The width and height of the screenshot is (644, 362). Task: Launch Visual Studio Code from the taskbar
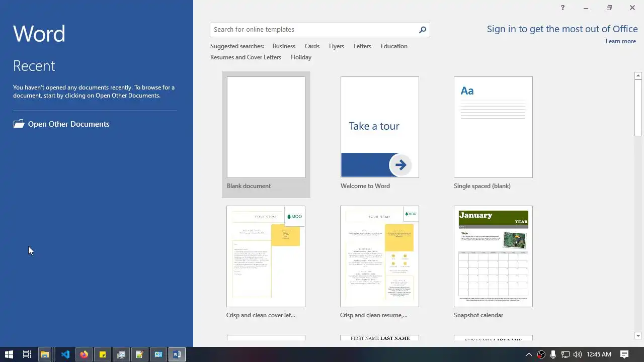65,354
